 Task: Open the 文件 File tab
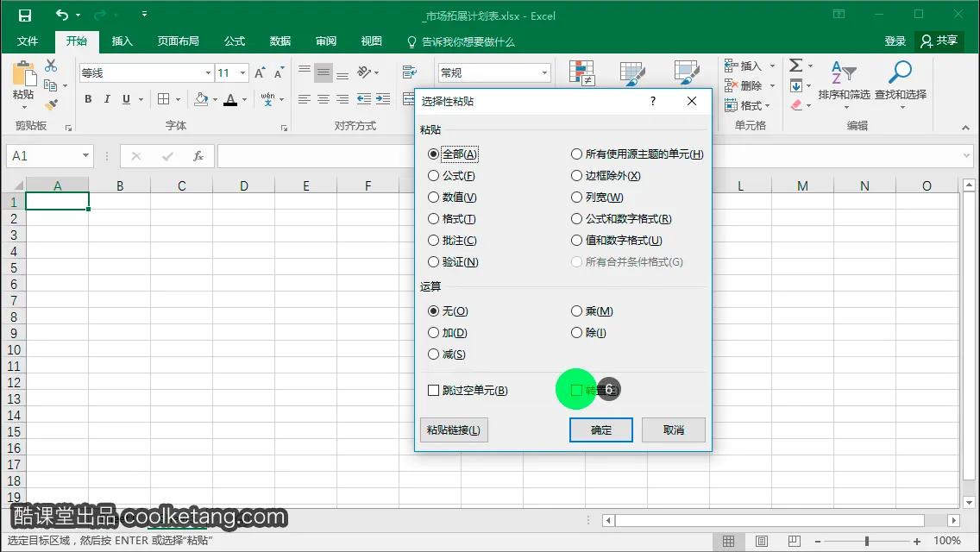point(27,41)
